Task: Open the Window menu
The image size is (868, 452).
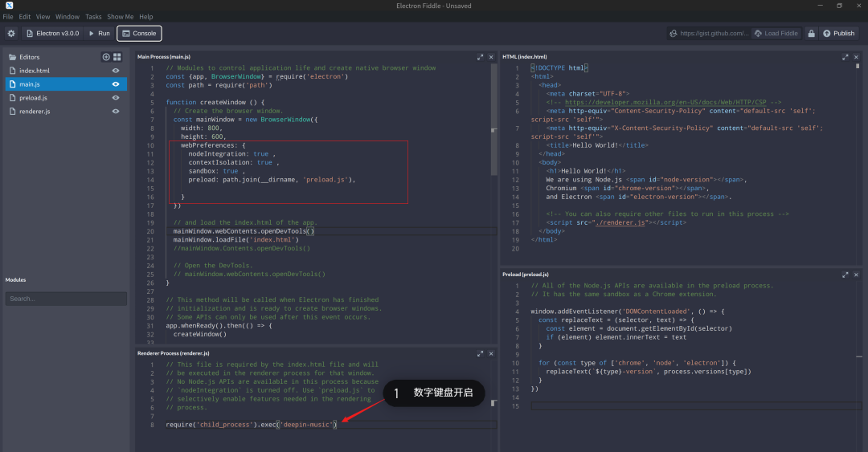Action: 68,17
